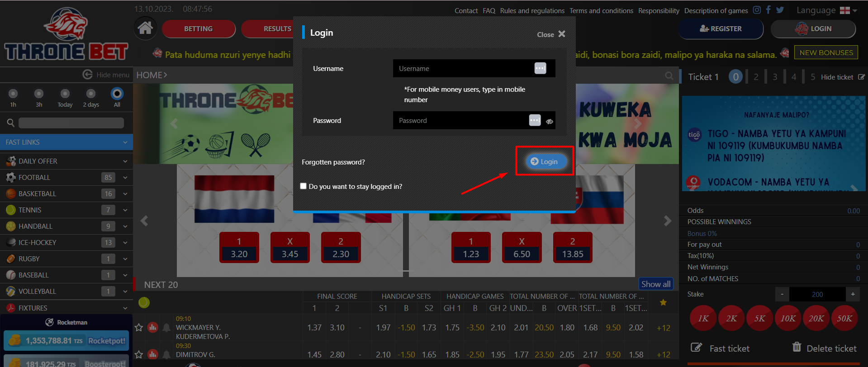
Task: Decrease stake with minus button
Action: coord(782,294)
